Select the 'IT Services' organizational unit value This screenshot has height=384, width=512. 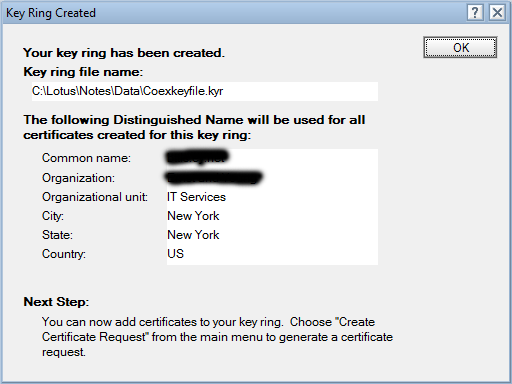196,197
